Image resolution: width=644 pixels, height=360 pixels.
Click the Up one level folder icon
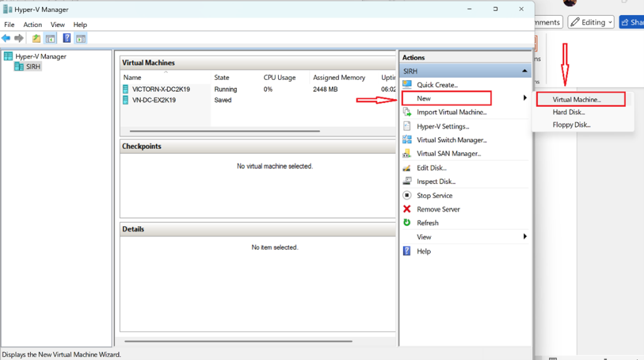click(x=36, y=38)
